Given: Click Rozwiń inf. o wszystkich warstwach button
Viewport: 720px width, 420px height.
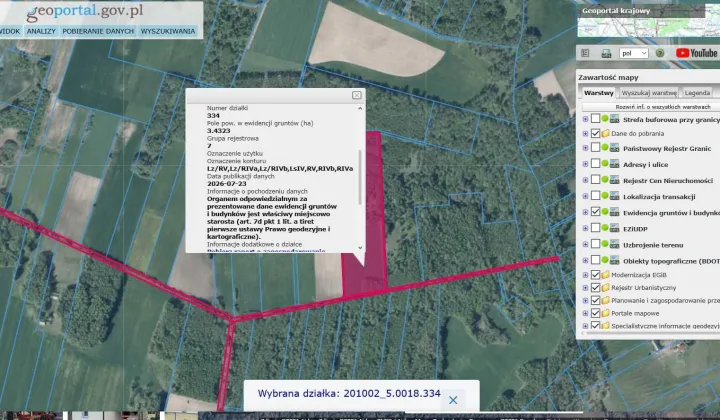Looking at the screenshot, I should click(649, 107).
